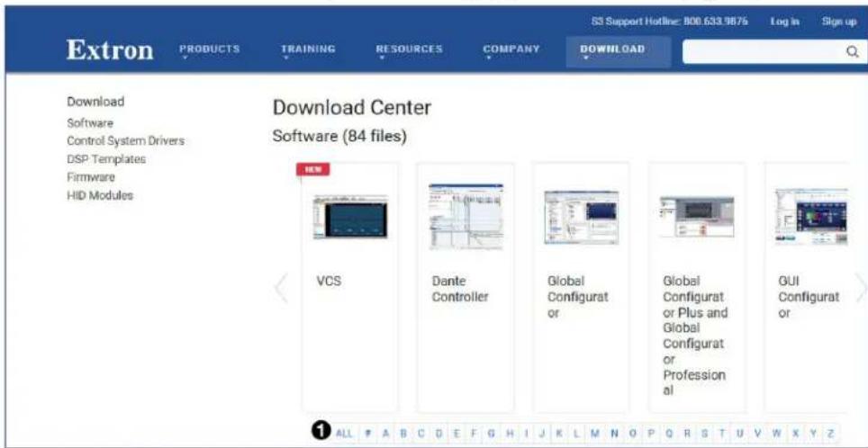Open the DOWNLOAD menu
868x448 pixels.
tap(612, 49)
